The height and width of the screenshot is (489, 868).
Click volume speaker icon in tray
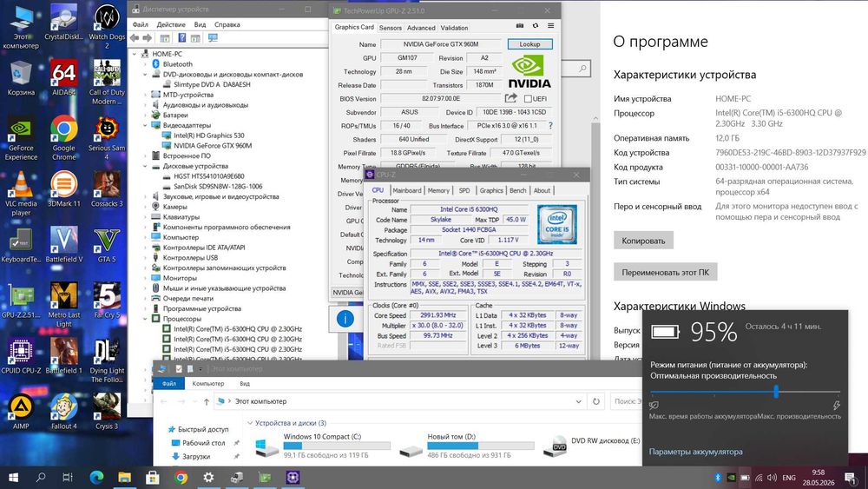point(773,478)
